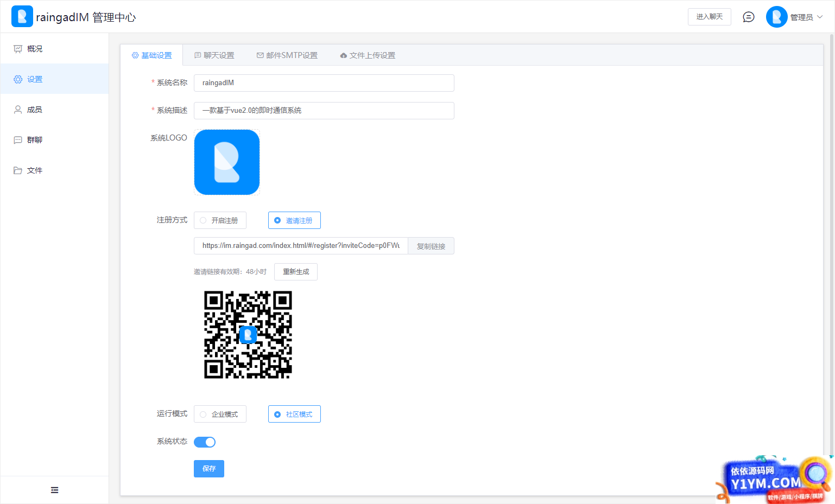835x504 pixels.
Task: Click the invite link URL field
Action: click(301, 246)
